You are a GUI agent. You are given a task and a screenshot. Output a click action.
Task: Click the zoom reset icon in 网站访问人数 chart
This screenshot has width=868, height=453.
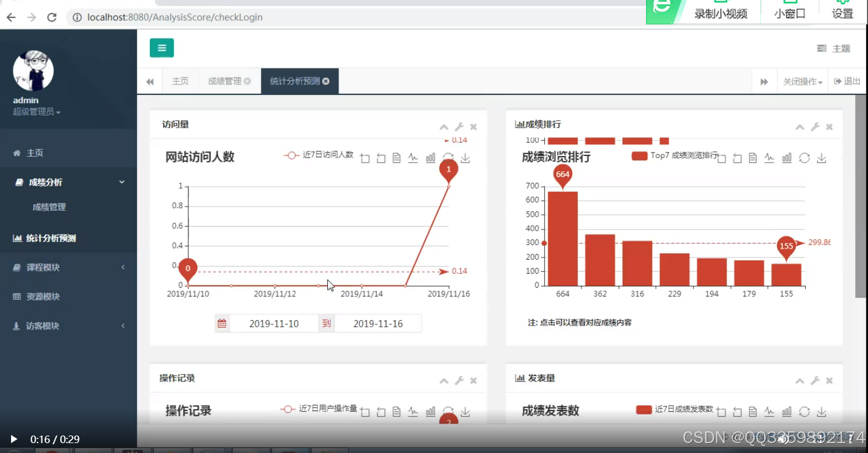381,158
